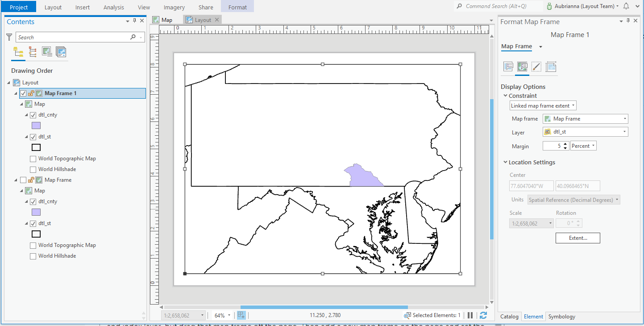The height and width of the screenshot is (326, 644).
Task: Select List By Element Type view
Action: [46, 51]
